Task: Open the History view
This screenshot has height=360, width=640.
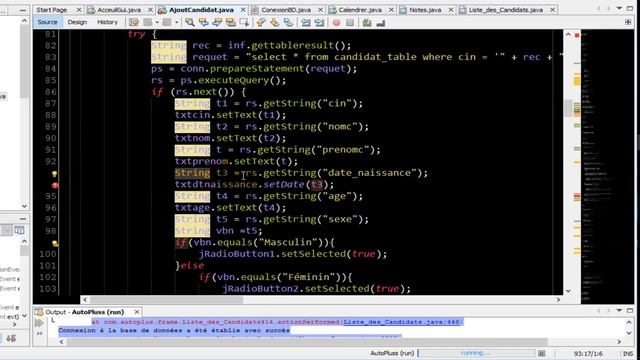Action: tap(107, 22)
